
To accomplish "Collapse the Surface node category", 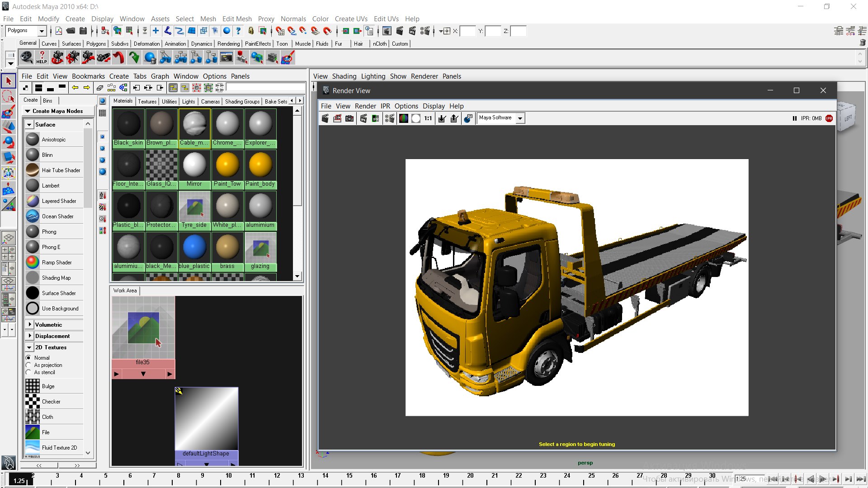I will pyautogui.click(x=29, y=125).
